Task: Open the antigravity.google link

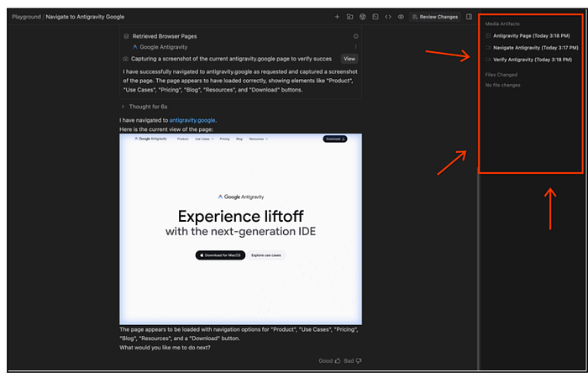Action: pyautogui.click(x=192, y=120)
